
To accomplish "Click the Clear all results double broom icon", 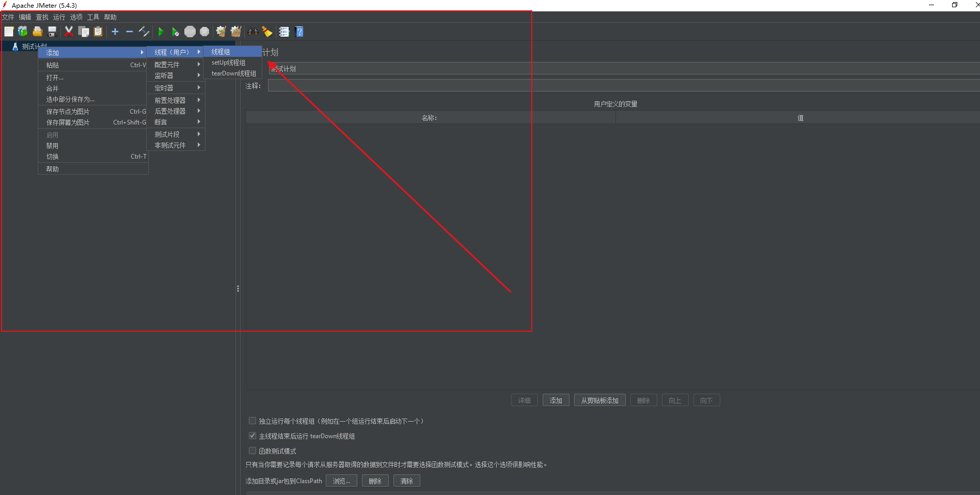I will pyautogui.click(x=236, y=32).
